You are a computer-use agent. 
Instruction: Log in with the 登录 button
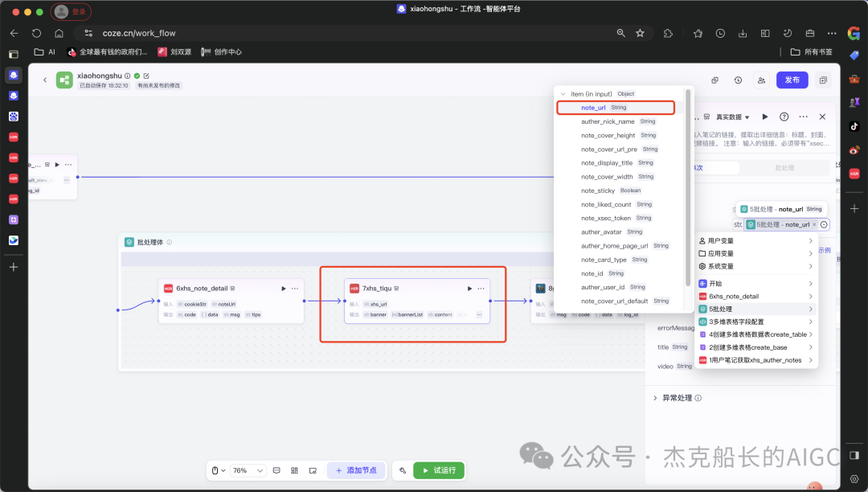click(x=71, y=11)
